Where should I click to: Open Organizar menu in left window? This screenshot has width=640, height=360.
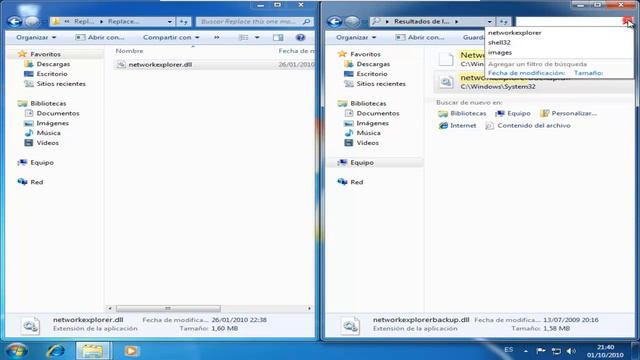[36, 37]
